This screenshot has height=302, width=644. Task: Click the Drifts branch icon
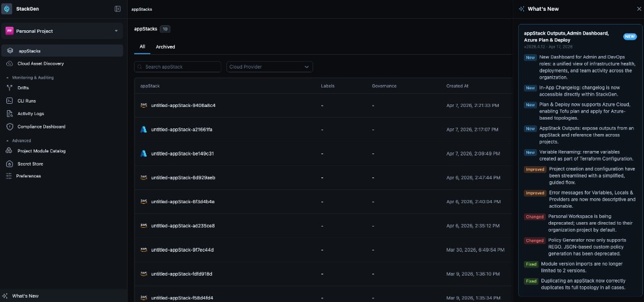(x=9, y=88)
